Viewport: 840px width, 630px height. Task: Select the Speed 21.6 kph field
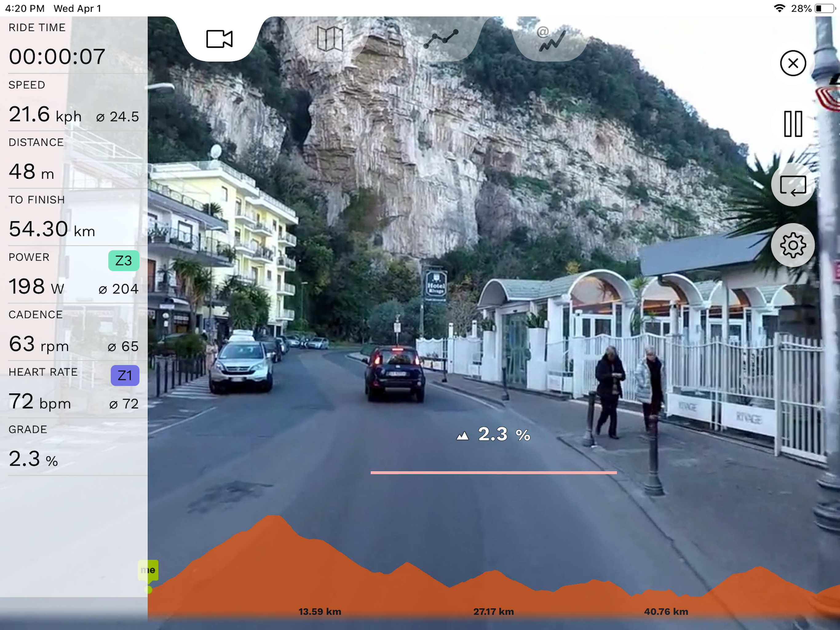[45, 114]
